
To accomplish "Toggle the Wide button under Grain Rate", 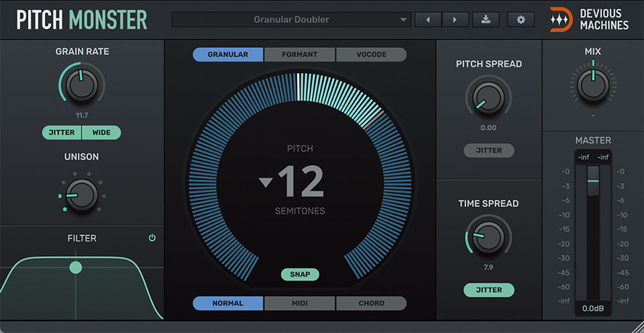I will click(101, 133).
